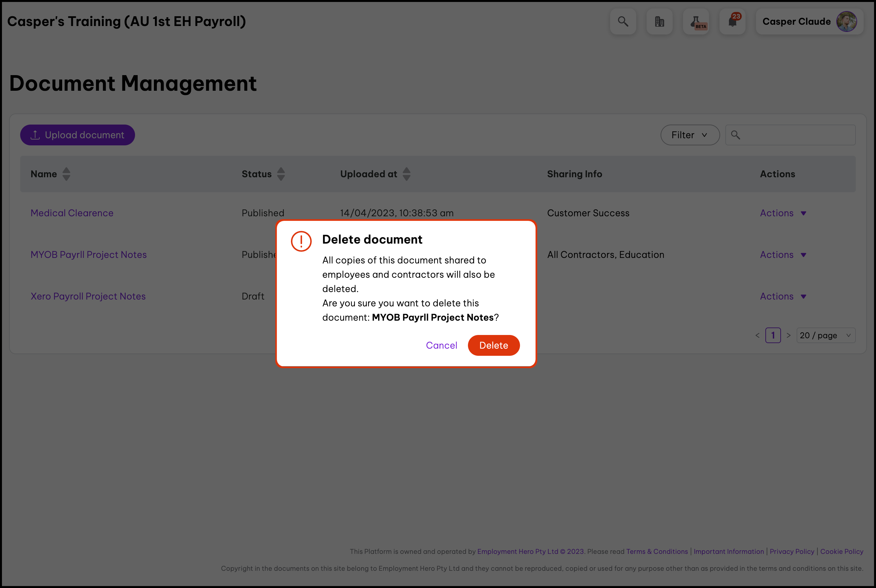The width and height of the screenshot is (876, 588).
Task: Click Casper Claude profile avatar
Action: click(846, 22)
